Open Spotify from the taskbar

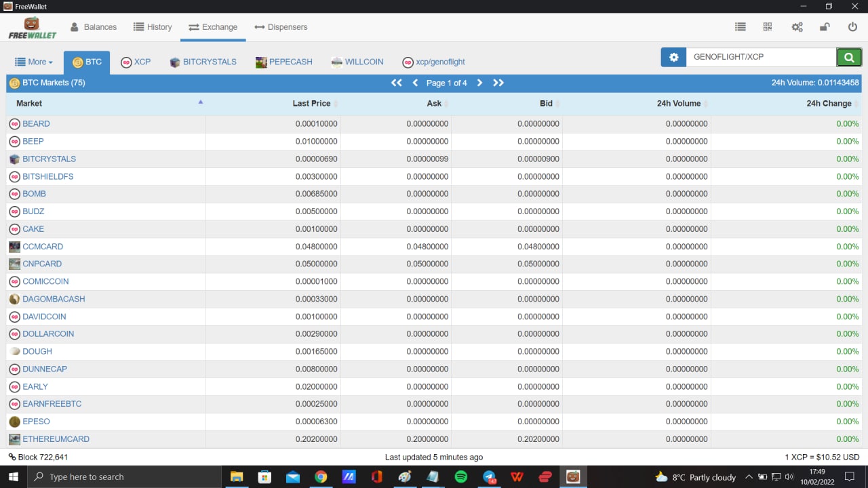point(460,477)
